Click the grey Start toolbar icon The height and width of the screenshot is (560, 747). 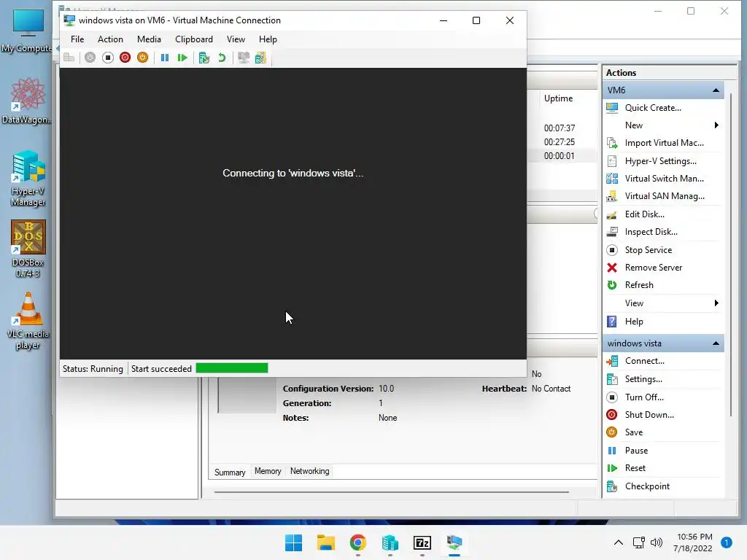tap(90, 58)
